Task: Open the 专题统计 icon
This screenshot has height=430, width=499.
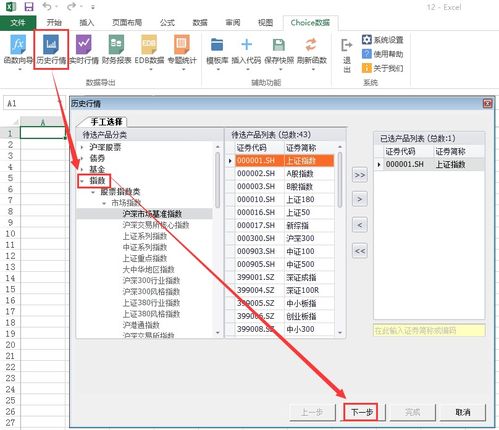Action: [x=182, y=44]
